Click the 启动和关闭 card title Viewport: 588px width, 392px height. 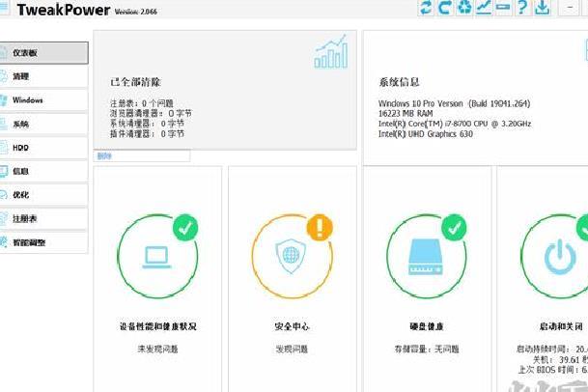[561, 326]
